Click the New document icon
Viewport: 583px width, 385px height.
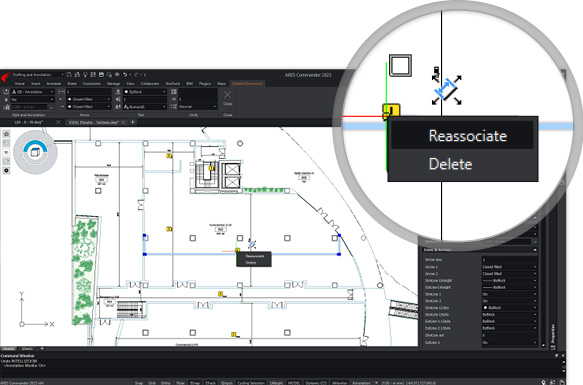(x=69, y=75)
